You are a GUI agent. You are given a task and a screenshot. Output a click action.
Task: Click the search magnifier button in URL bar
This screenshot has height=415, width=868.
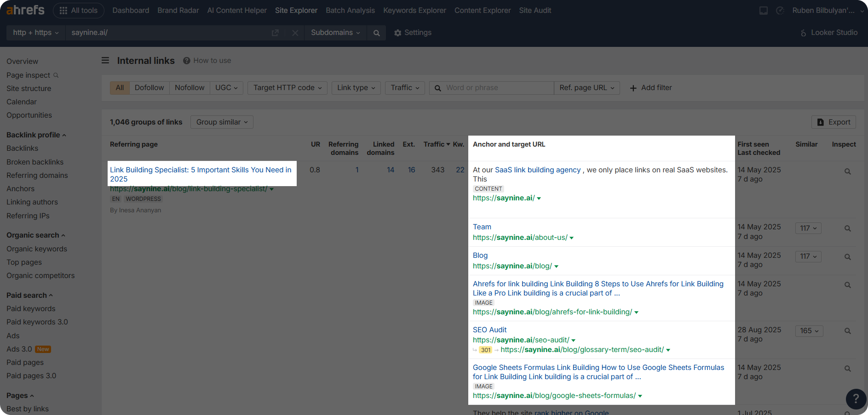[377, 33]
